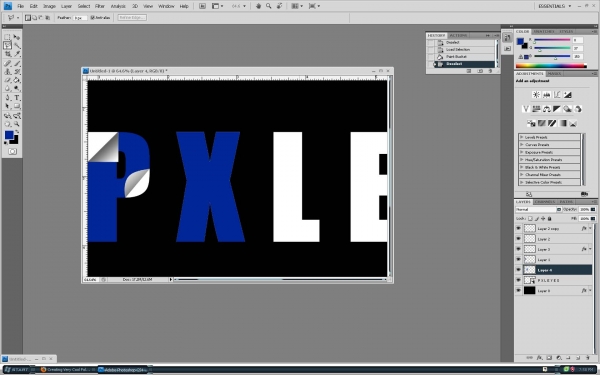600x375 pixels.
Task: Add a Curves adjustment
Action: pos(557,95)
